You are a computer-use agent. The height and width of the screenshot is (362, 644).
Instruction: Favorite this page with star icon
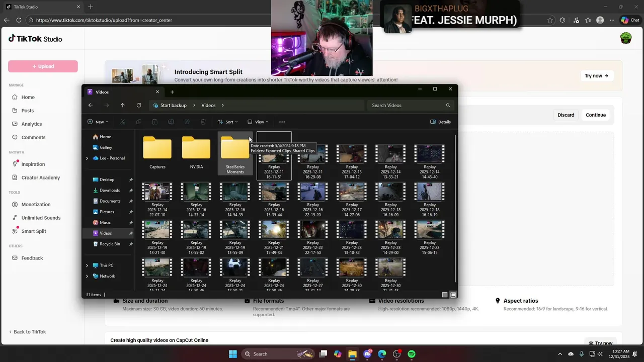point(550,20)
